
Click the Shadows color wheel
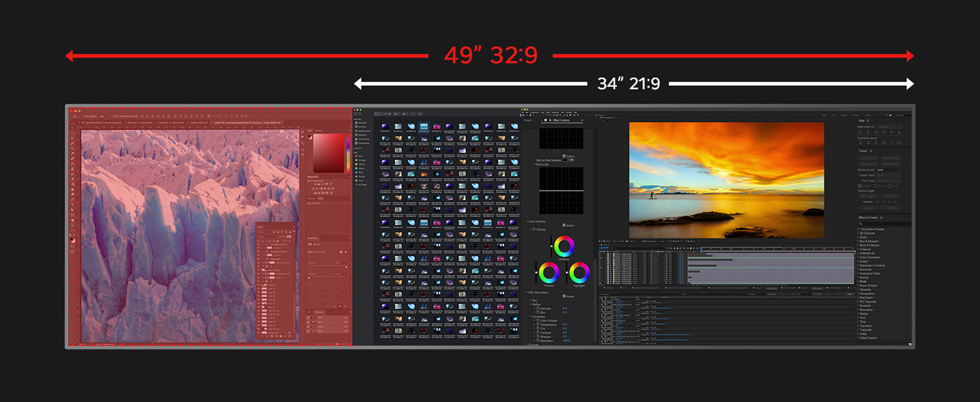point(548,273)
